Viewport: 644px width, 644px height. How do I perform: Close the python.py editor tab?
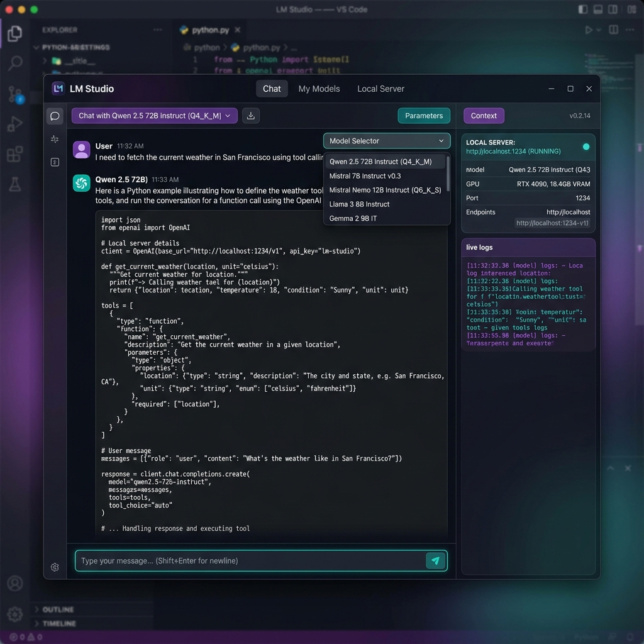[x=237, y=30]
